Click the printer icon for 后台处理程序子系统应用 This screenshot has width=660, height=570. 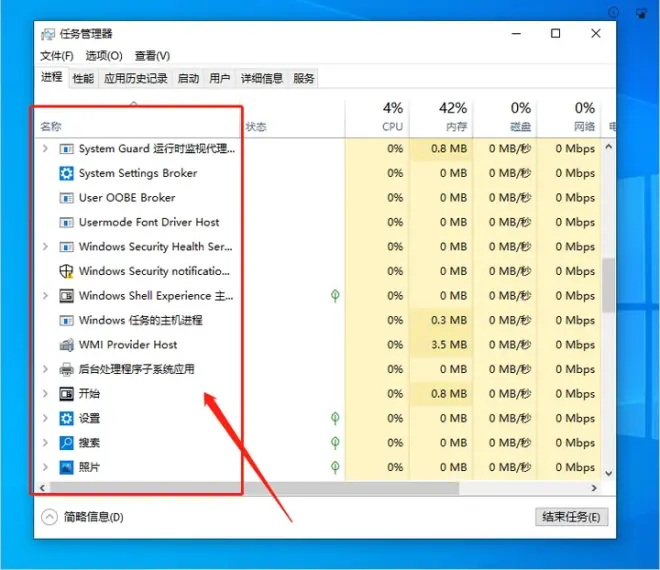point(66,369)
